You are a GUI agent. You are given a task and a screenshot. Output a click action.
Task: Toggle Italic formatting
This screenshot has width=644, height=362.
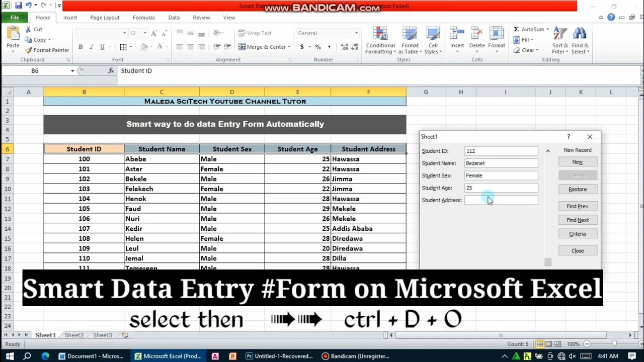91,47
